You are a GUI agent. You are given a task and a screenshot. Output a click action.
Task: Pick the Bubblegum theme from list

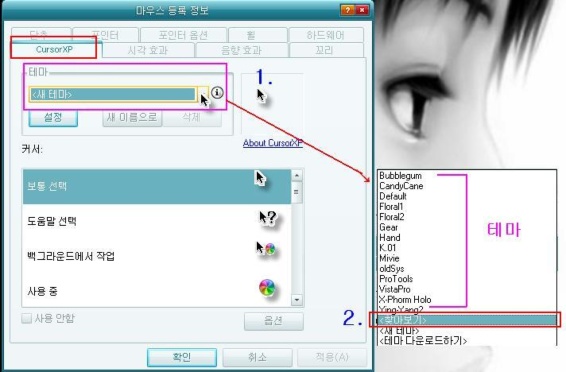click(x=400, y=176)
